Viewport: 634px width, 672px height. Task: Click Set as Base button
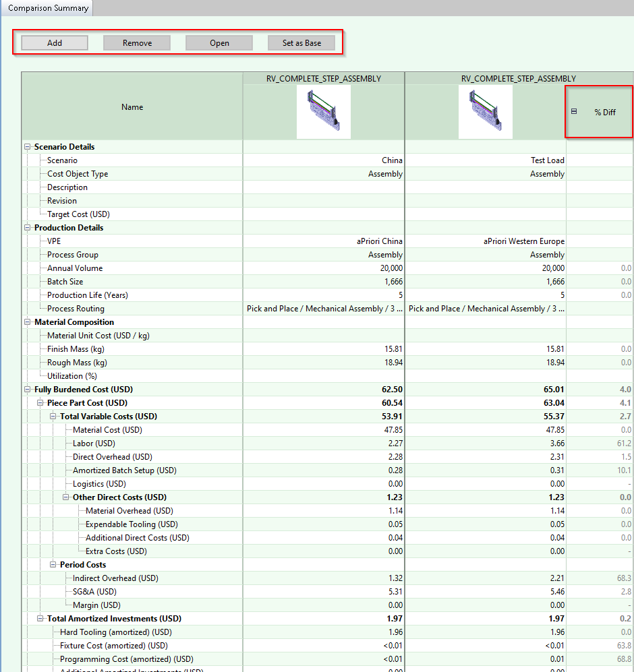[x=301, y=43]
